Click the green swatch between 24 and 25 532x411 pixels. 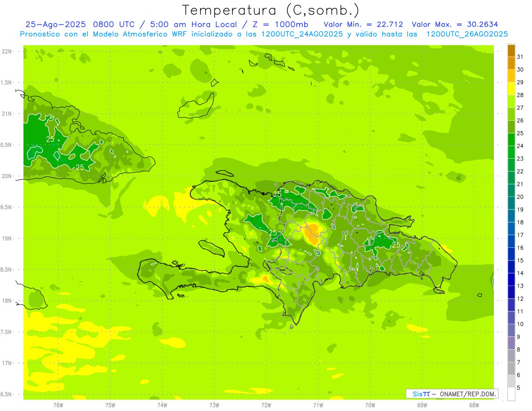511,139
